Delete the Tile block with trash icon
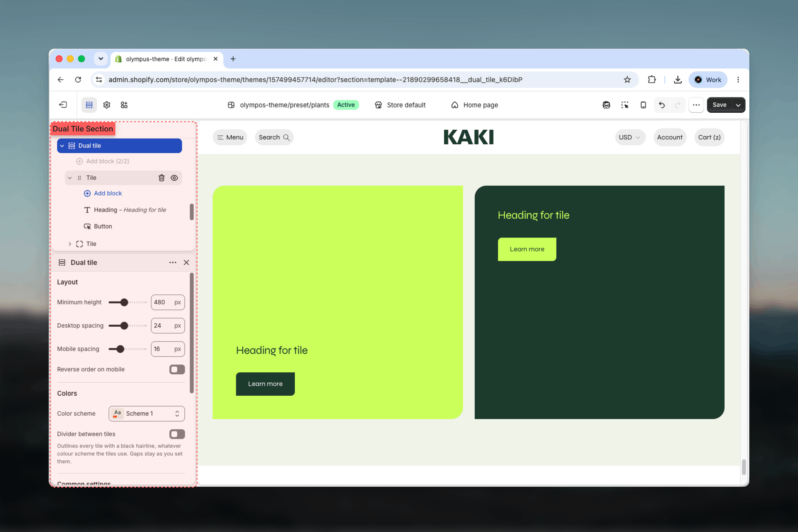This screenshot has width=798, height=532. pos(162,178)
